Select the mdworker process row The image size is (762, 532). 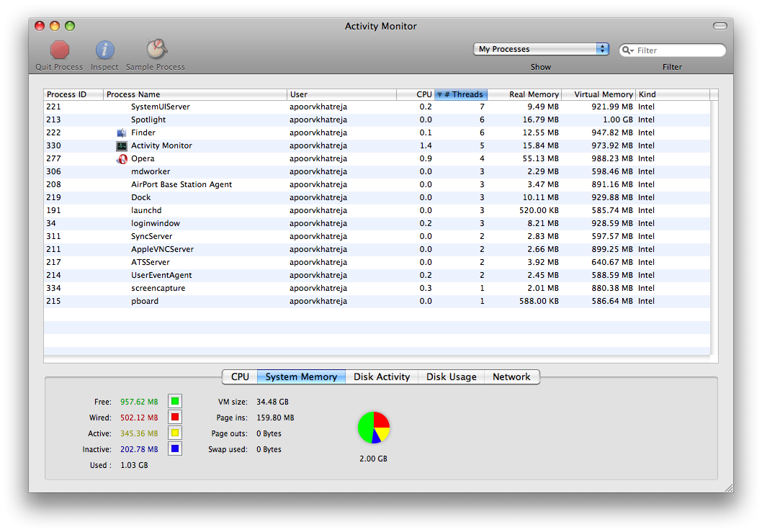click(x=377, y=171)
